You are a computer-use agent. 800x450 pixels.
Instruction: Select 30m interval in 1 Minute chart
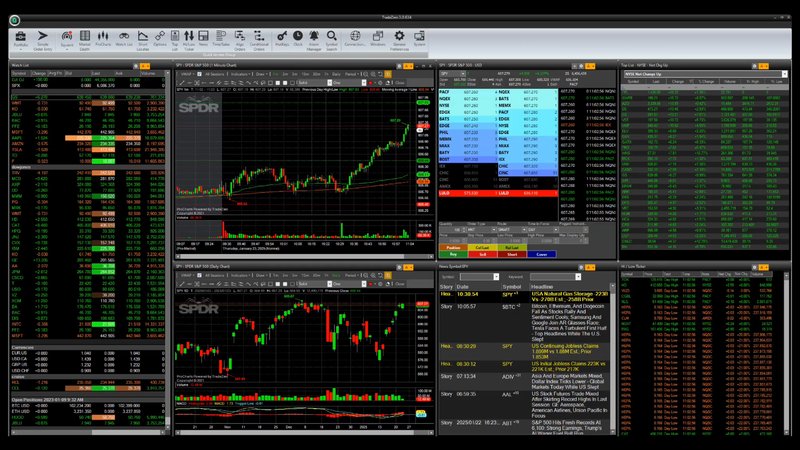(317, 74)
